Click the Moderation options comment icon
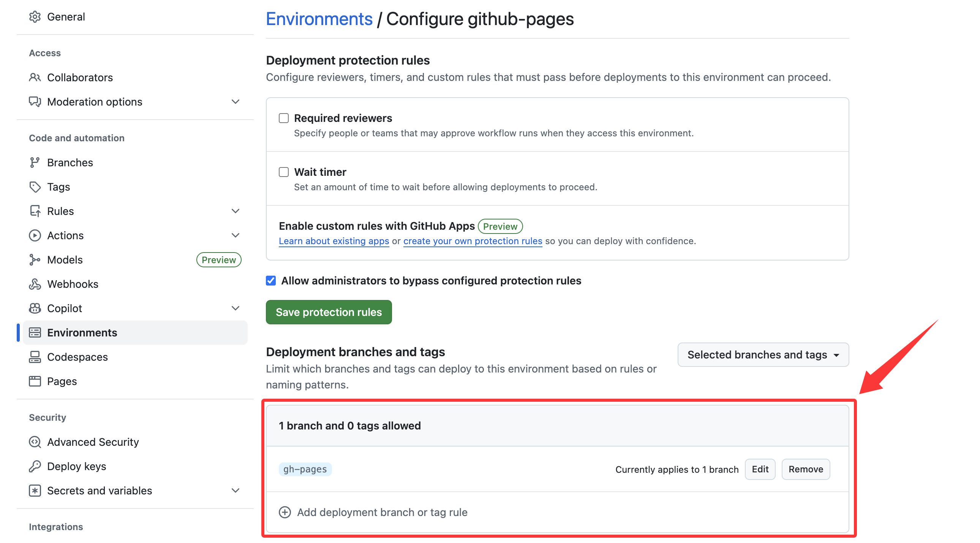 35,102
